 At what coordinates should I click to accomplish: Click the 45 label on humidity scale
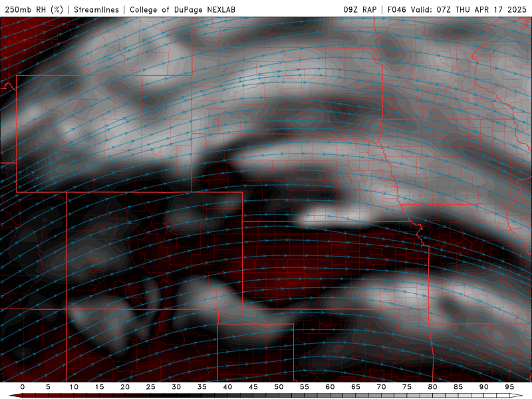(253, 387)
